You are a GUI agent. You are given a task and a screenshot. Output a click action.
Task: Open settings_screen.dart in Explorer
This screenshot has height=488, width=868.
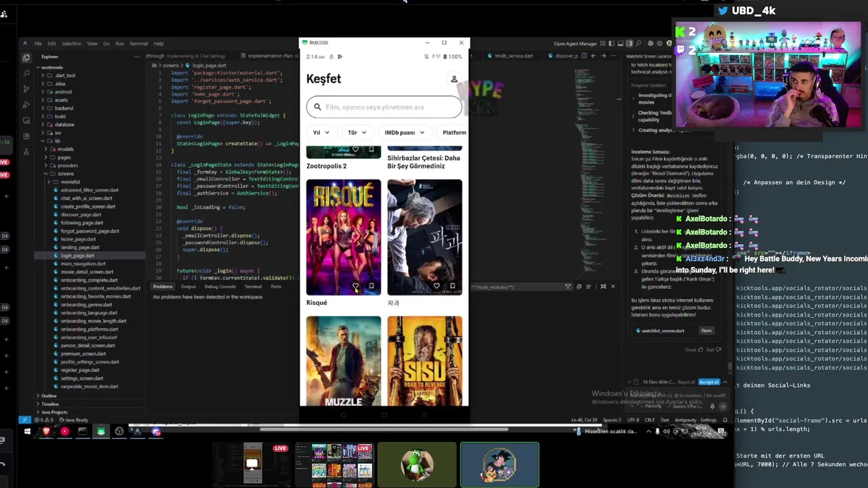82,378
